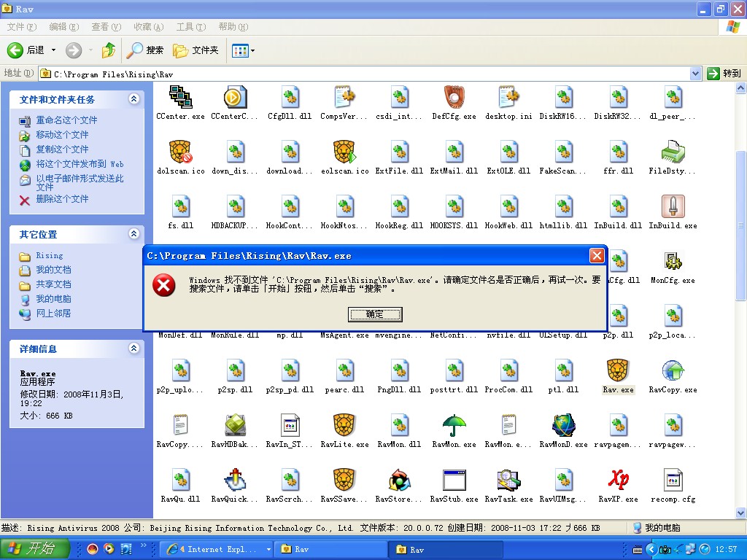Open the Rising folder link
The image size is (747, 560).
coord(49,255)
